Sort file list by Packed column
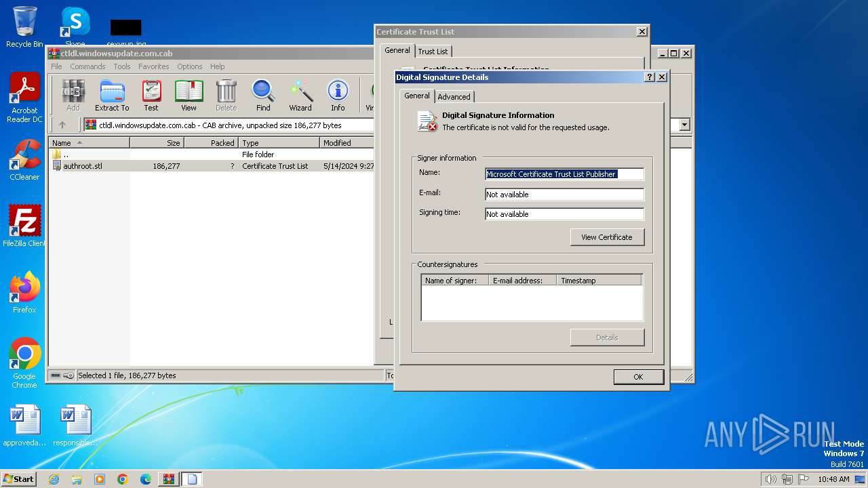 pyautogui.click(x=211, y=143)
